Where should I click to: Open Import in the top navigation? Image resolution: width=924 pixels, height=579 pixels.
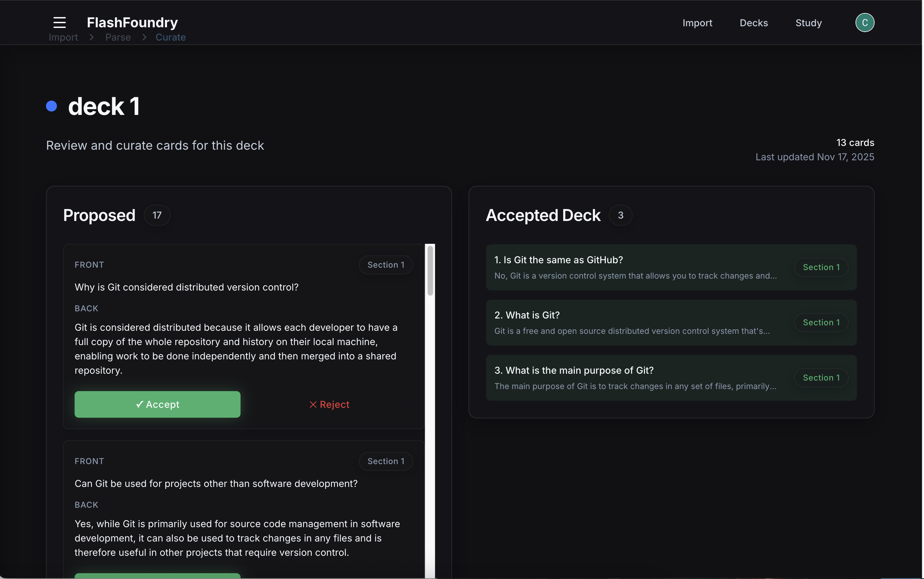tap(697, 23)
